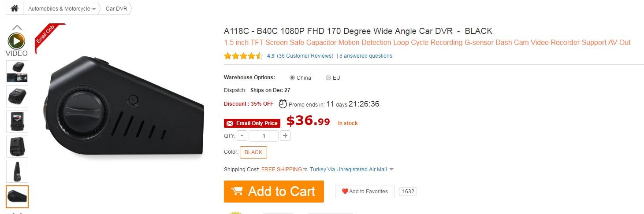Click the Add to Cart button

[274, 192]
